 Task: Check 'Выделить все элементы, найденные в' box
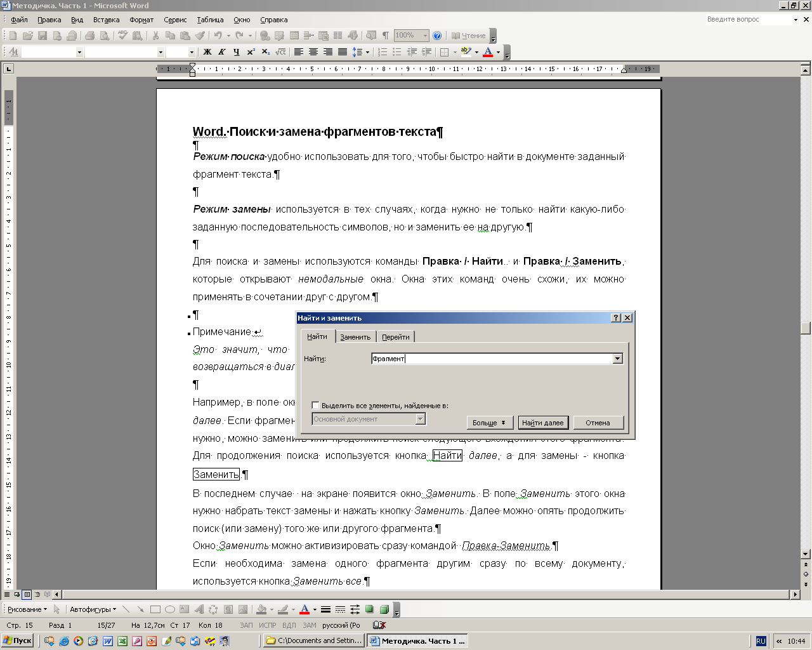pos(315,405)
